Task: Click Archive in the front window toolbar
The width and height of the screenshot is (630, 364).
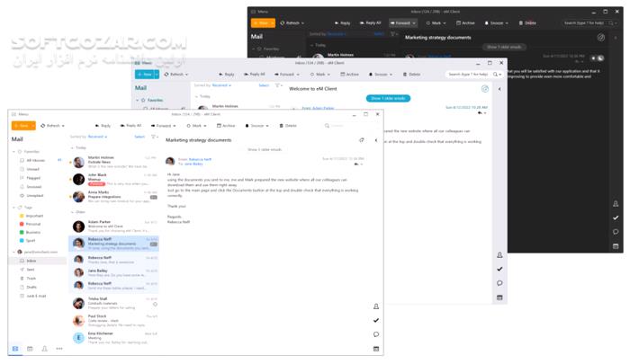Action: 226,126
